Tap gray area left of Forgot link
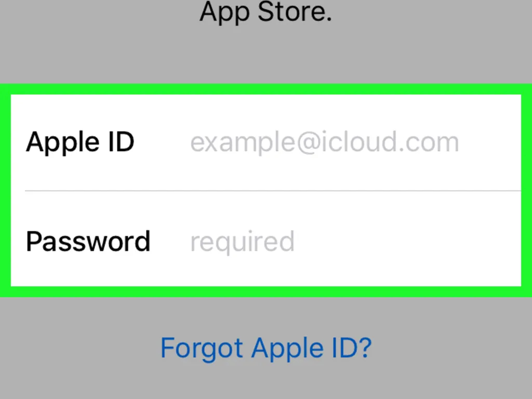 tap(78, 348)
